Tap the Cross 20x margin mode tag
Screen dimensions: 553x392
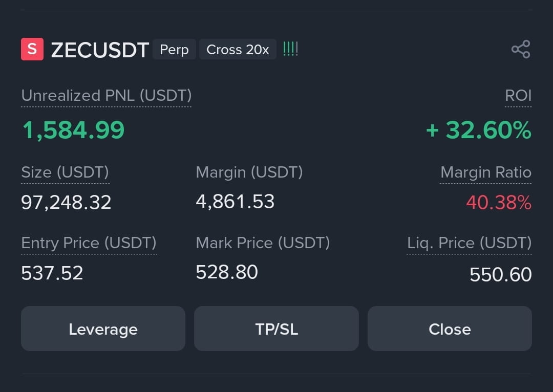[x=238, y=49]
